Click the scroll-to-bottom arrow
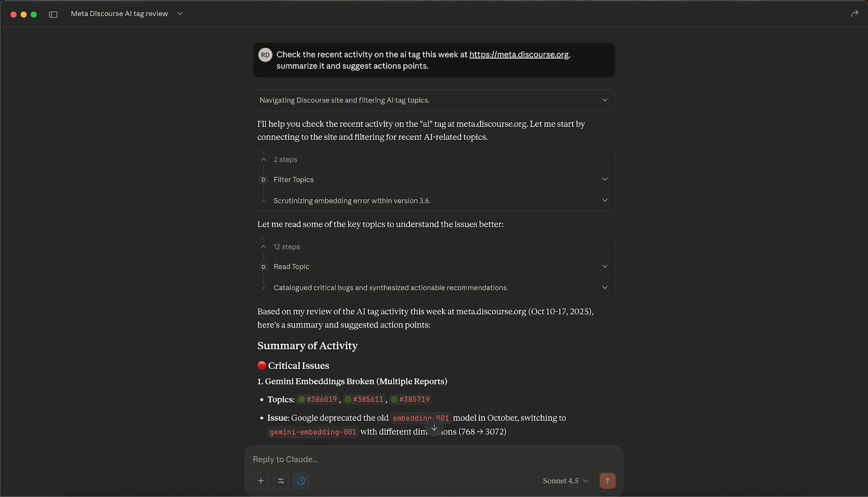Image resolution: width=868 pixels, height=497 pixels. (x=434, y=428)
